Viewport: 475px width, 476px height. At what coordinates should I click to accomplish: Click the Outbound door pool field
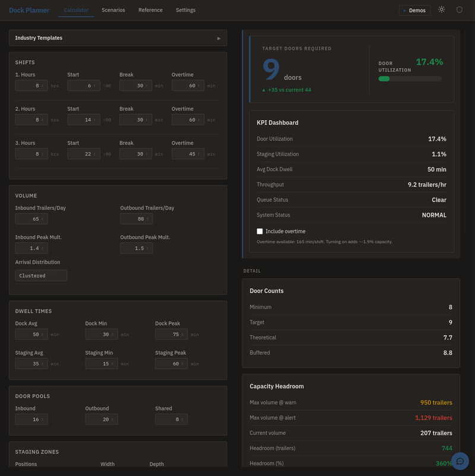pyautogui.click(x=102, y=419)
